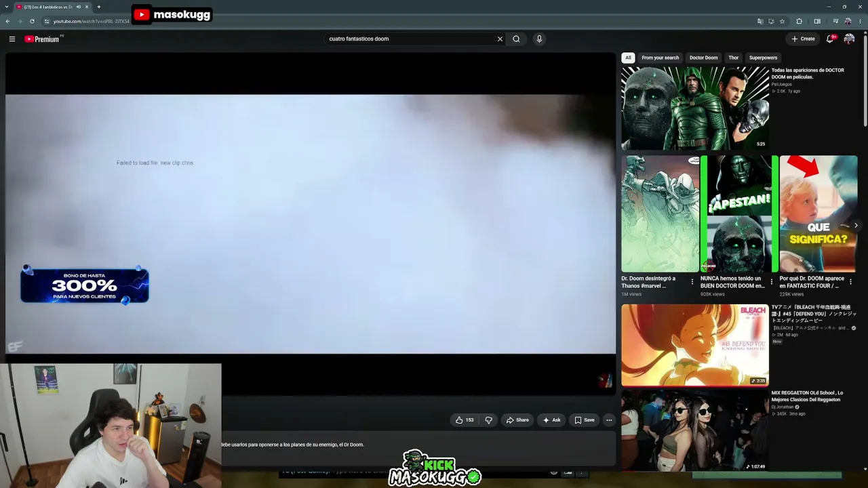
Task: Open the browser three-dot menu
Action: click(x=860, y=21)
